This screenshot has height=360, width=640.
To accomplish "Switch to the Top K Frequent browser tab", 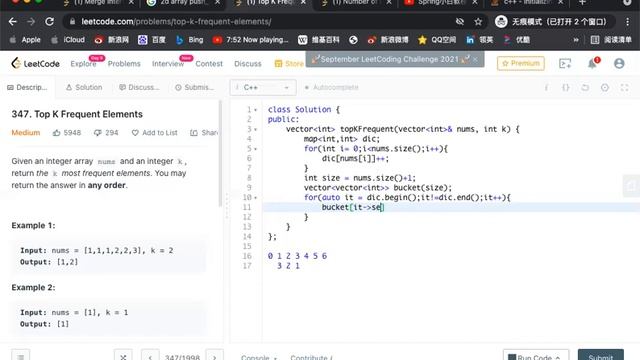I will coord(271,3).
